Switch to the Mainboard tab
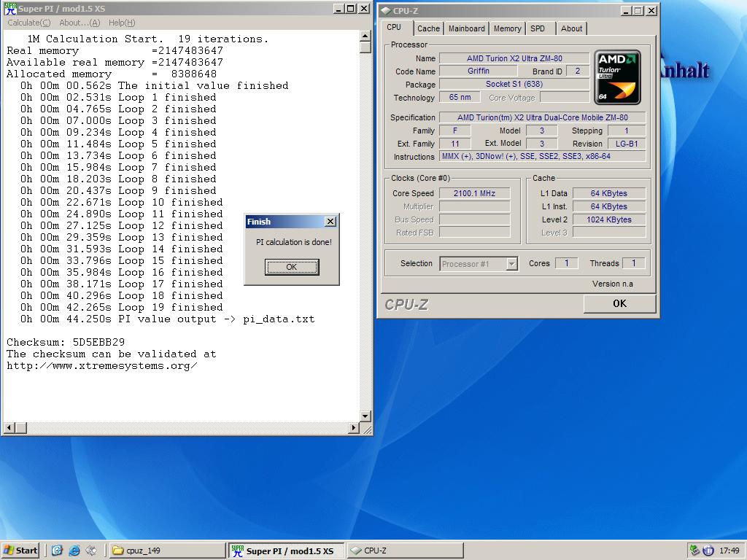This screenshot has width=747, height=560. pos(466,28)
